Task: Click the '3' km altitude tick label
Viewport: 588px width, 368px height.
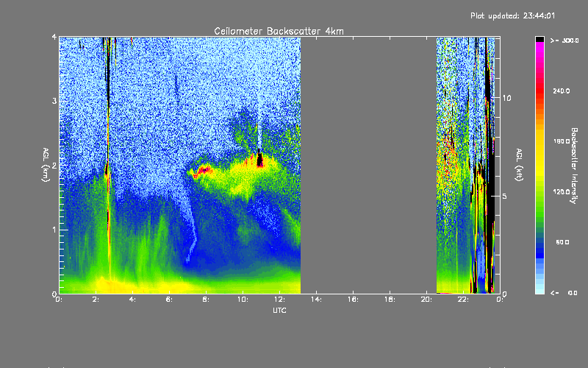Action: (54, 101)
